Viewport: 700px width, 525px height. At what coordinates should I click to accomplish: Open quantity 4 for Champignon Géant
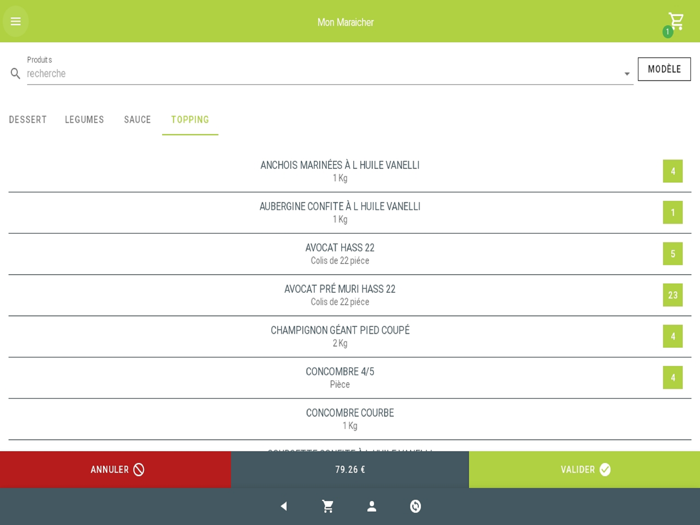coord(673,336)
